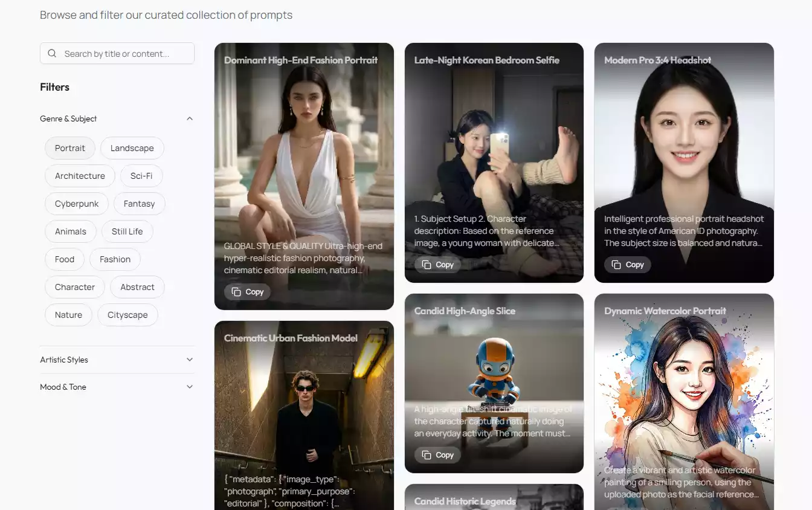Choose the Architecture filter tag
Screen dimensions: 812x510
[80, 176]
